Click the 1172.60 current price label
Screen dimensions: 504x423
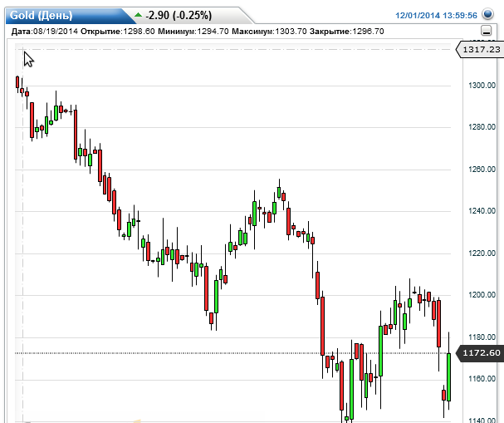(481, 353)
